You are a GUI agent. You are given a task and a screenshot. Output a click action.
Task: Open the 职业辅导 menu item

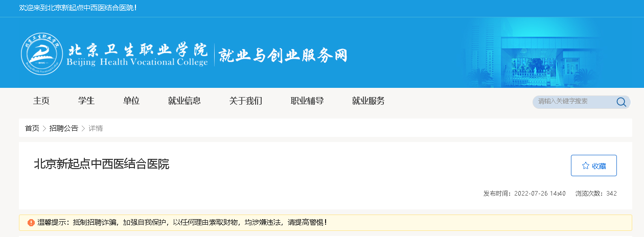(307, 101)
